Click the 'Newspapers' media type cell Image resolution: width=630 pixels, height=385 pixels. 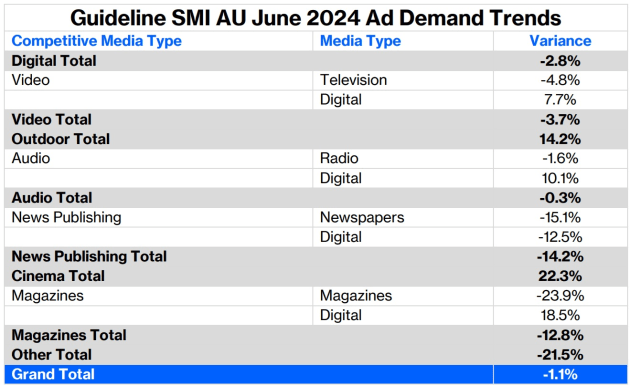(362, 217)
